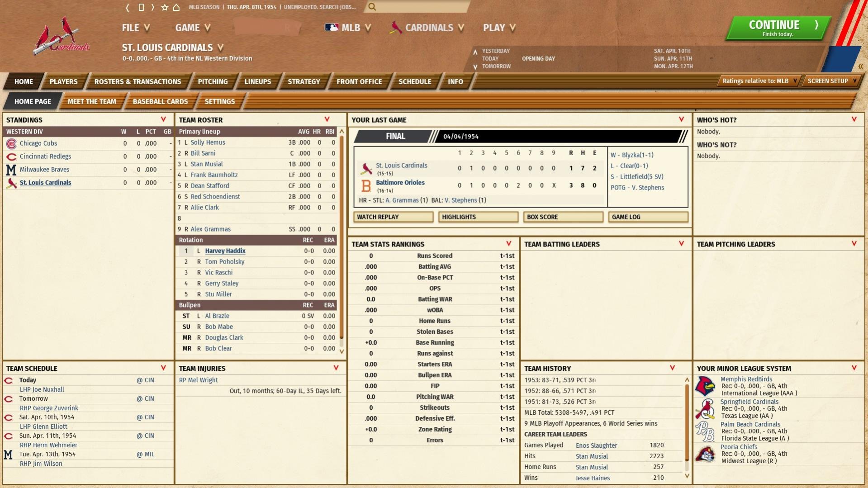Open the SCREEN SETUP dropdown
Screen dimensions: 868x488
(x=832, y=81)
